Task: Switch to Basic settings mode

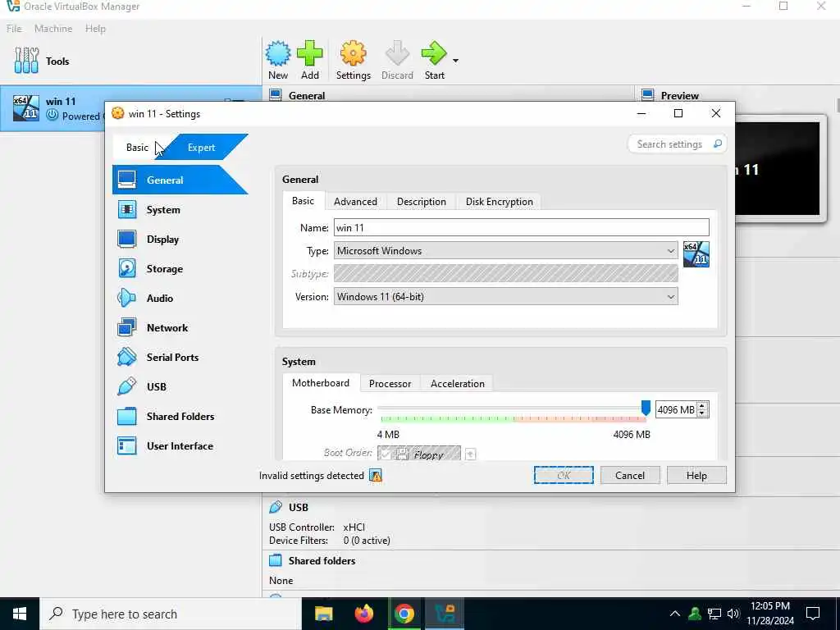Action: click(137, 148)
